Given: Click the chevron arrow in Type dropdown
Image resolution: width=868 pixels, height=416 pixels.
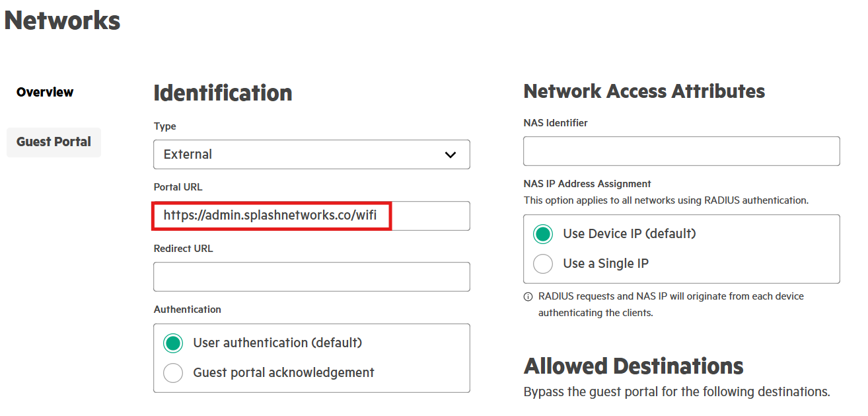Looking at the screenshot, I should click(x=451, y=155).
